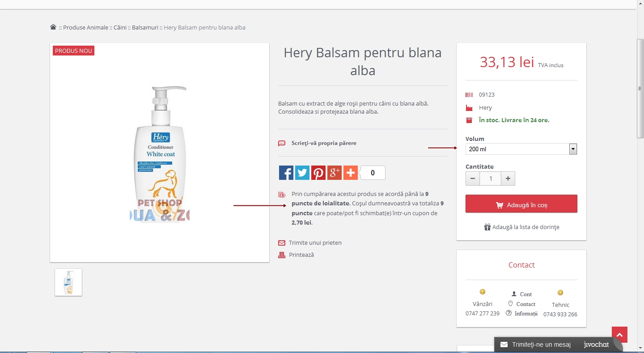
Task: Click the page vertical scrollbar thumb
Action: [640, 89]
